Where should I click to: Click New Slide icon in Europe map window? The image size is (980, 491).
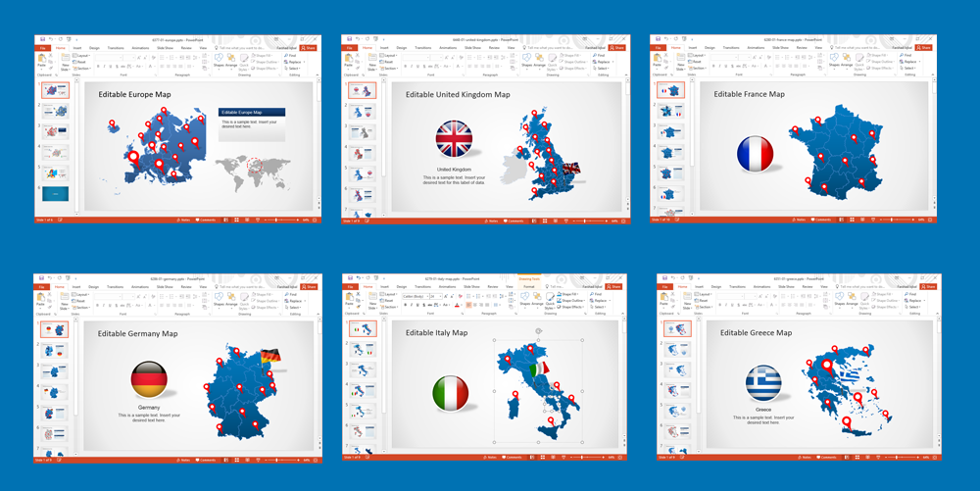(66, 57)
